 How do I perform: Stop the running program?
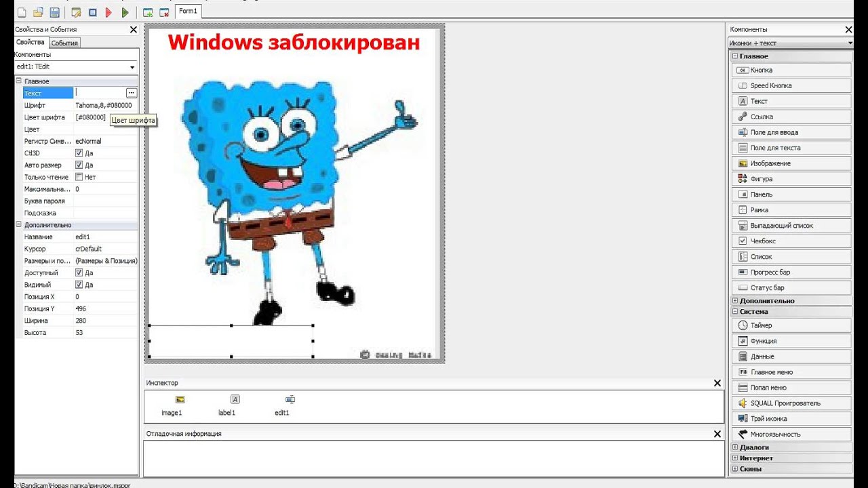pyautogui.click(x=92, y=12)
